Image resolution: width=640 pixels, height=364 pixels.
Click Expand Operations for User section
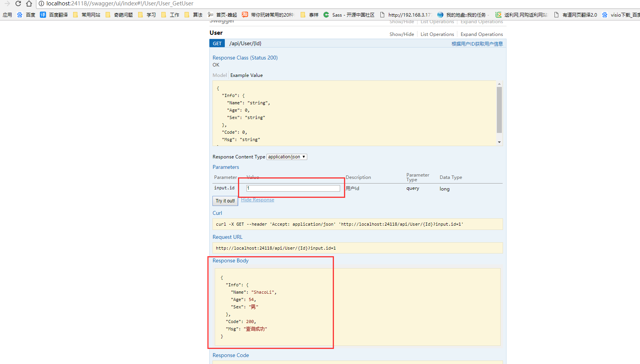[482, 34]
